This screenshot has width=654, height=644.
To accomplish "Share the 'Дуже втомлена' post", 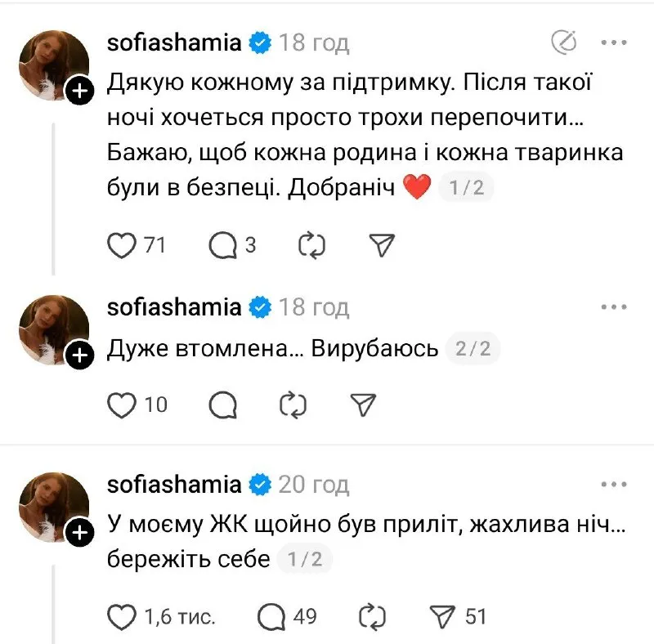I will click(x=362, y=404).
